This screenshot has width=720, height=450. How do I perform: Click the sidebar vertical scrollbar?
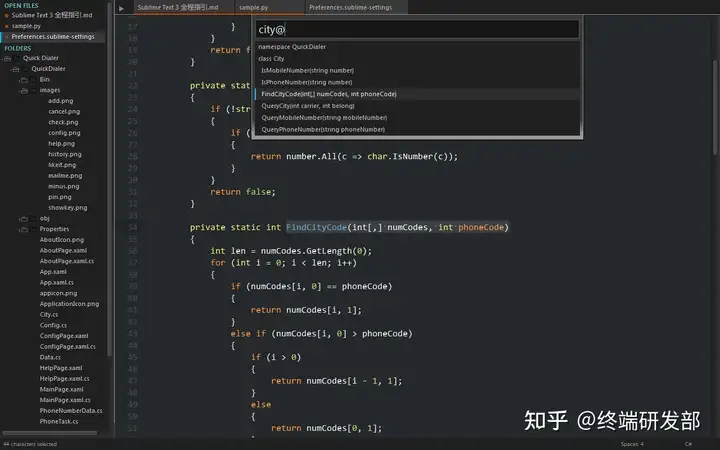pyautogui.click(x=109, y=179)
